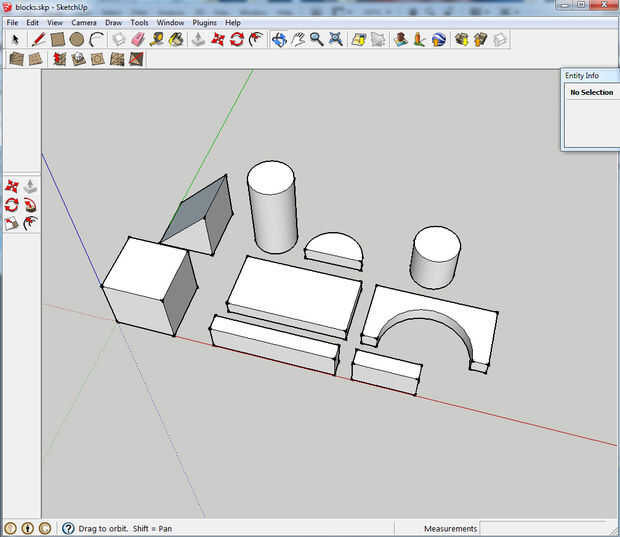Open the Camera menu
Viewport: 620px width, 537px height.
84,22
